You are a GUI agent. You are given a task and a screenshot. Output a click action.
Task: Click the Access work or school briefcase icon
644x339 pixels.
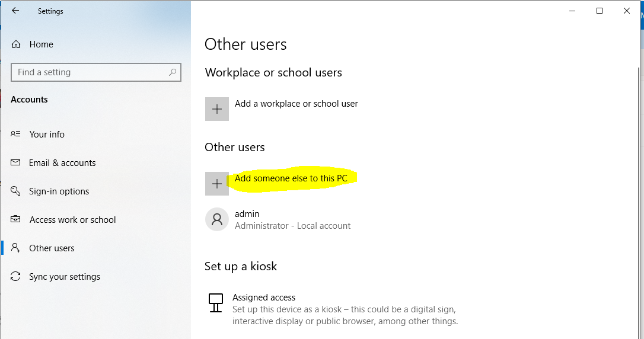click(x=15, y=219)
